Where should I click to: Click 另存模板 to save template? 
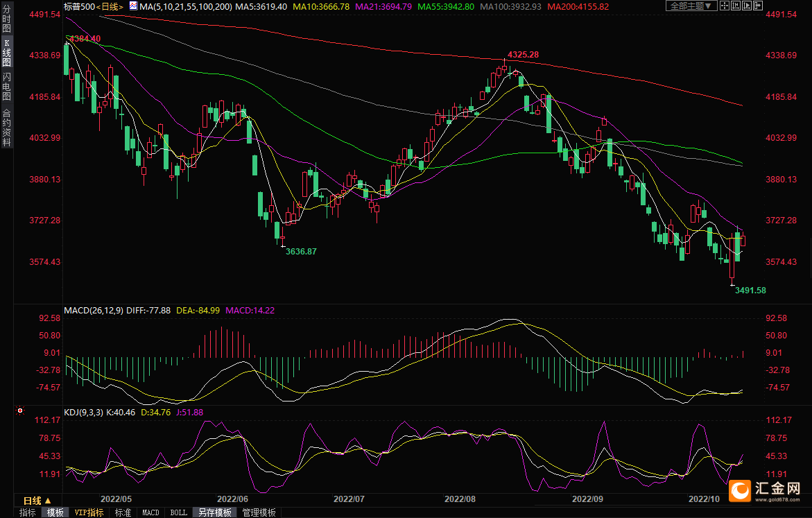pyautogui.click(x=215, y=512)
